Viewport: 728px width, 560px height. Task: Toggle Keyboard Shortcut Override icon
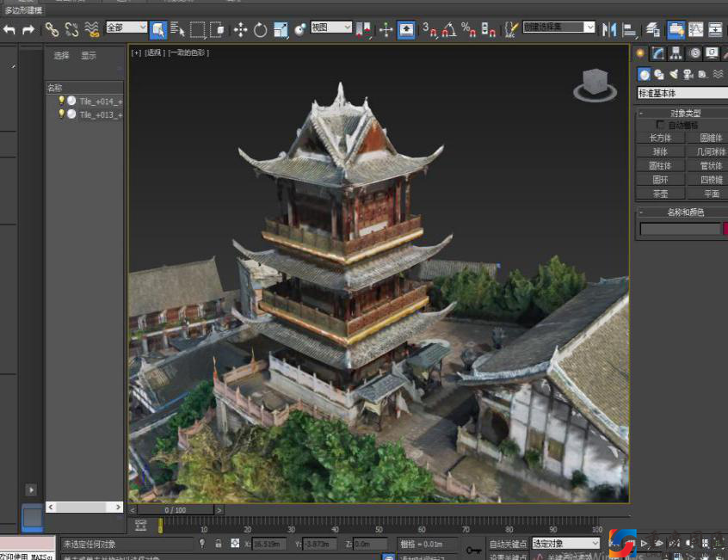406,30
